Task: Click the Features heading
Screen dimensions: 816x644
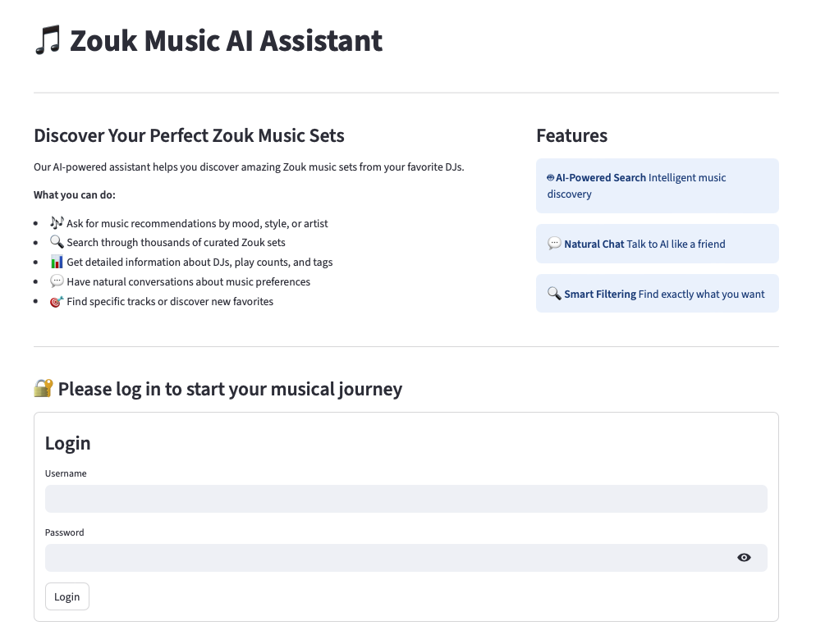Action: pos(571,135)
